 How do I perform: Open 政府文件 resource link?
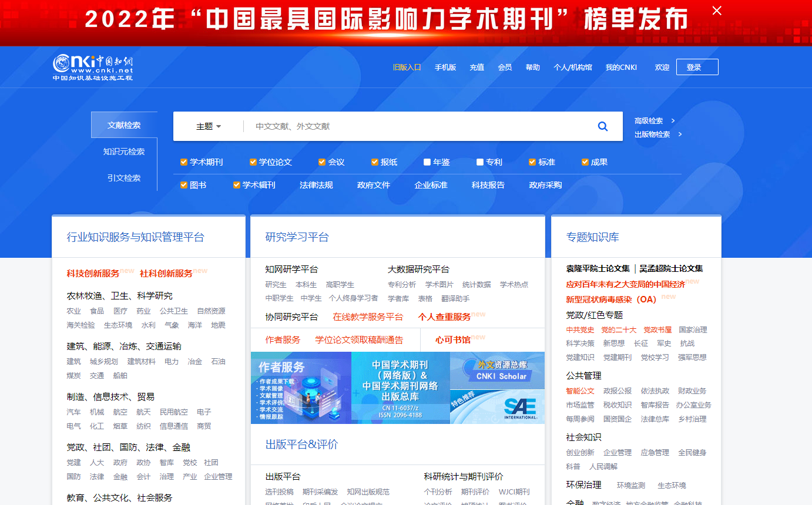tap(374, 185)
